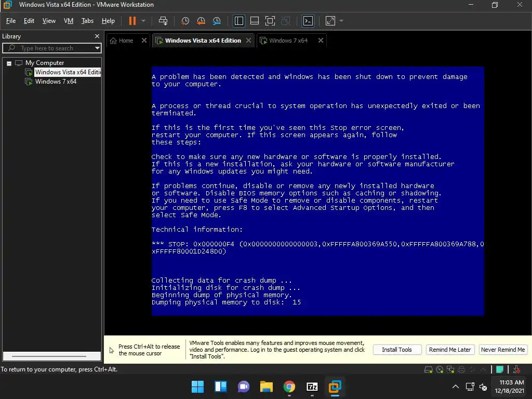Click the Remind Me Later button
The image size is (532, 399).
(x=450, y=350)
